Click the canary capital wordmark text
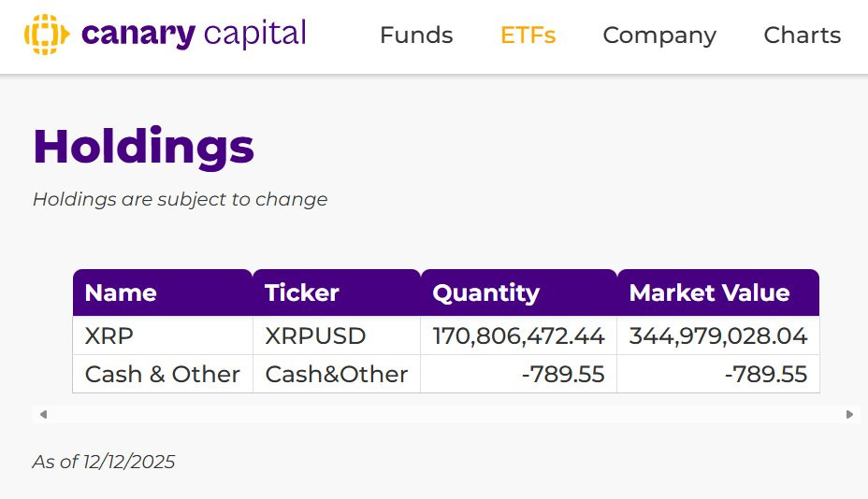The height and width of the screenshot is (499, 868). [194, 36]
